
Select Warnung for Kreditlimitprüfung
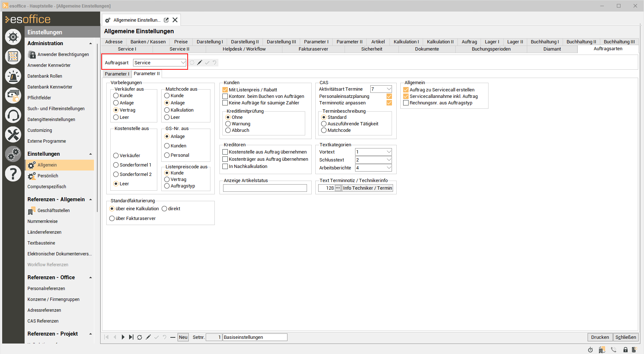point(228,124)
